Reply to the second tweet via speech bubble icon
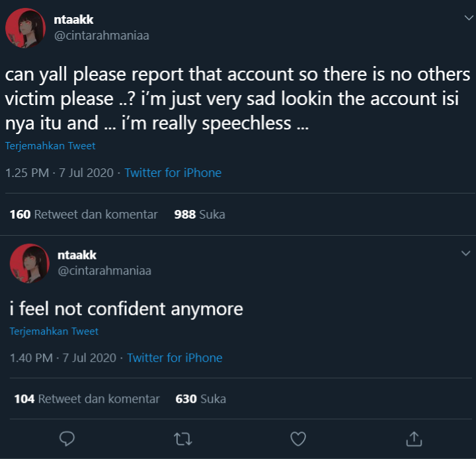This screenshot has width=476, height=459. [67, 438]
